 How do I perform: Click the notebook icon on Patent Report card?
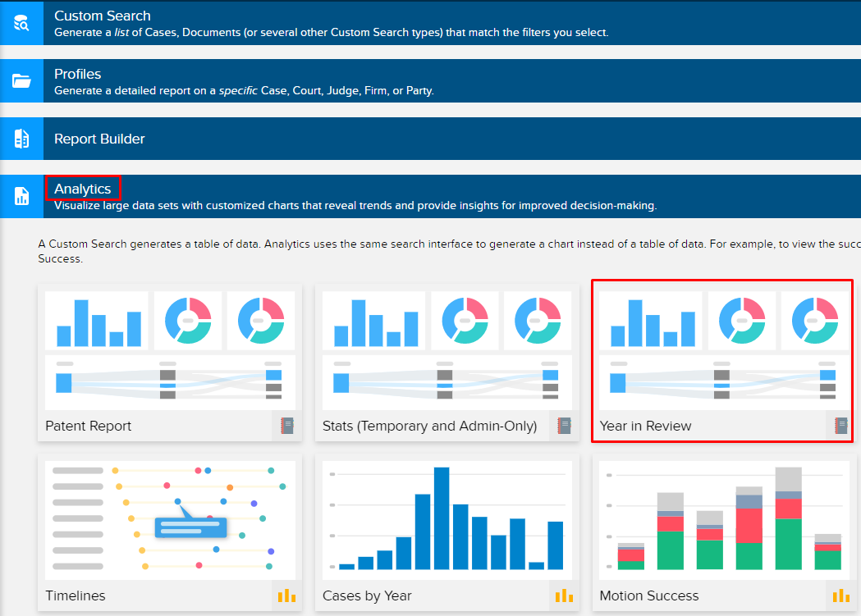pos(286,426)
